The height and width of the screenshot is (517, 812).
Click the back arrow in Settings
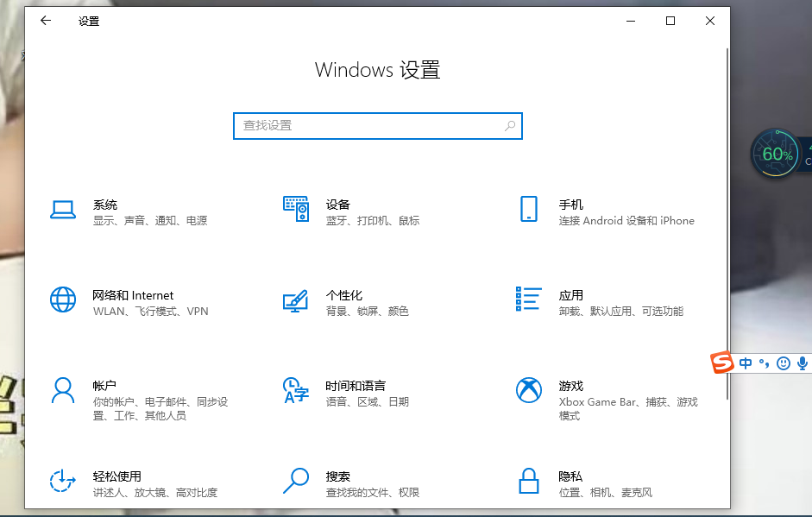[x=45, y=21]
